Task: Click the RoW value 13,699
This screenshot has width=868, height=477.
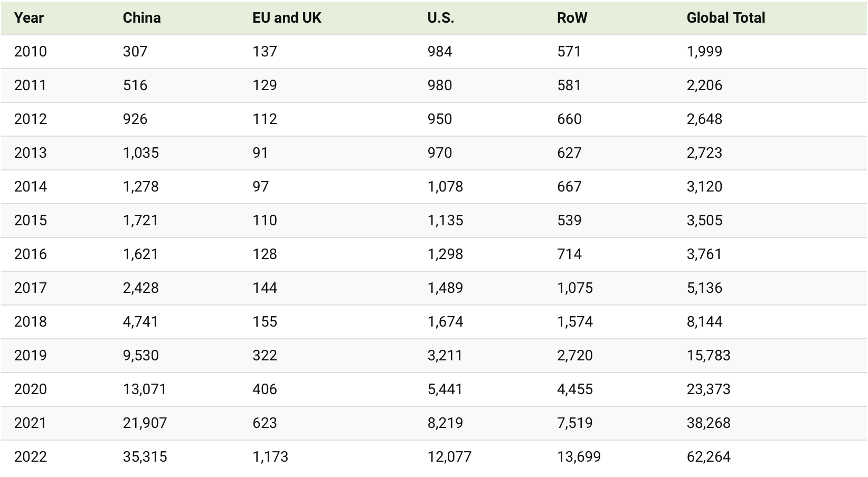Action: coord(579,457)
